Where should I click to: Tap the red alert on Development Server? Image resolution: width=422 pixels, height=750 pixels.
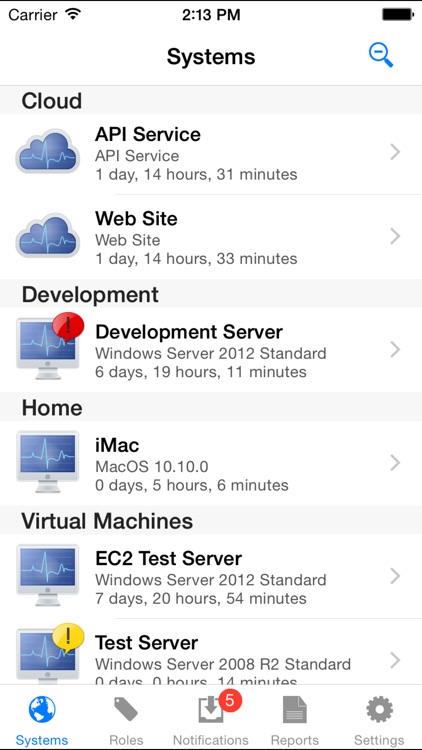pos(68,327)
